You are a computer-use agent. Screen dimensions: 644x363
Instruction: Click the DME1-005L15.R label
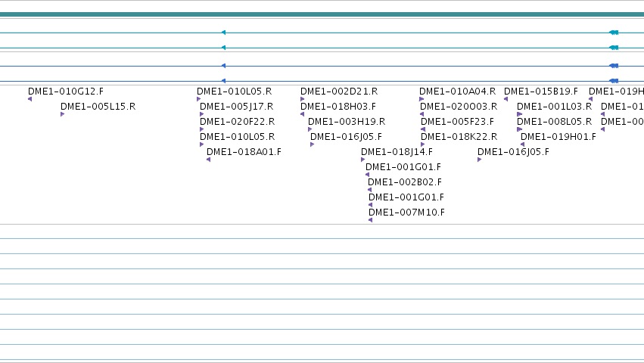click(x=98, y=107)
